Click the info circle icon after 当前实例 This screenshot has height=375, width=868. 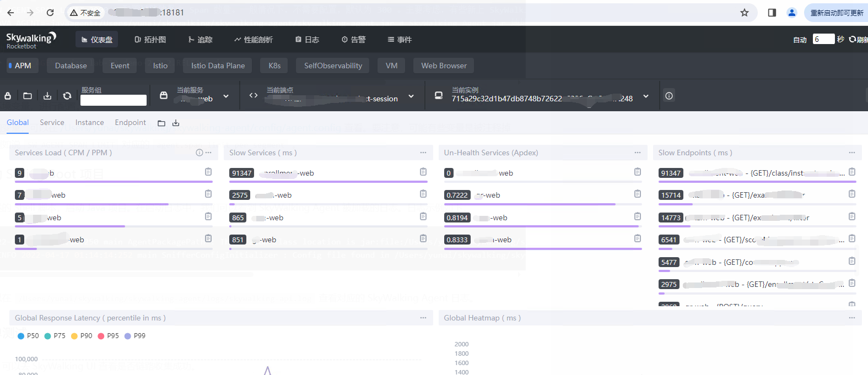tap(668, 96)
